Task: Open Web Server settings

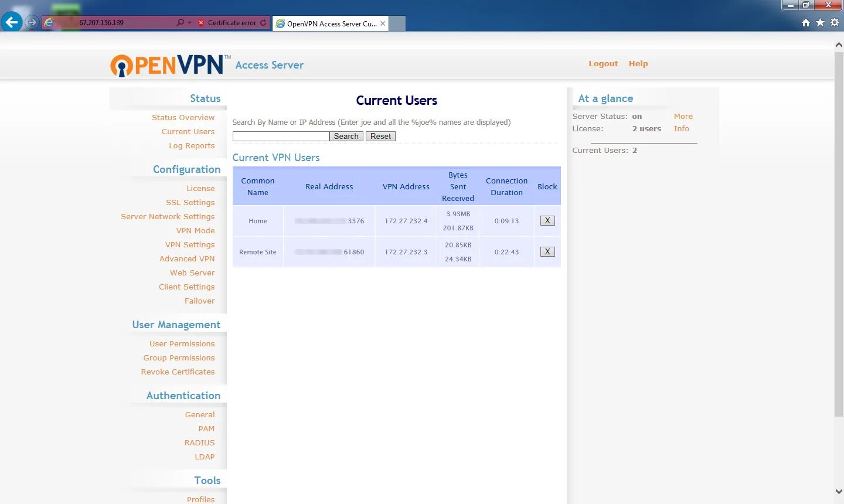Action: tap(192, 273)
